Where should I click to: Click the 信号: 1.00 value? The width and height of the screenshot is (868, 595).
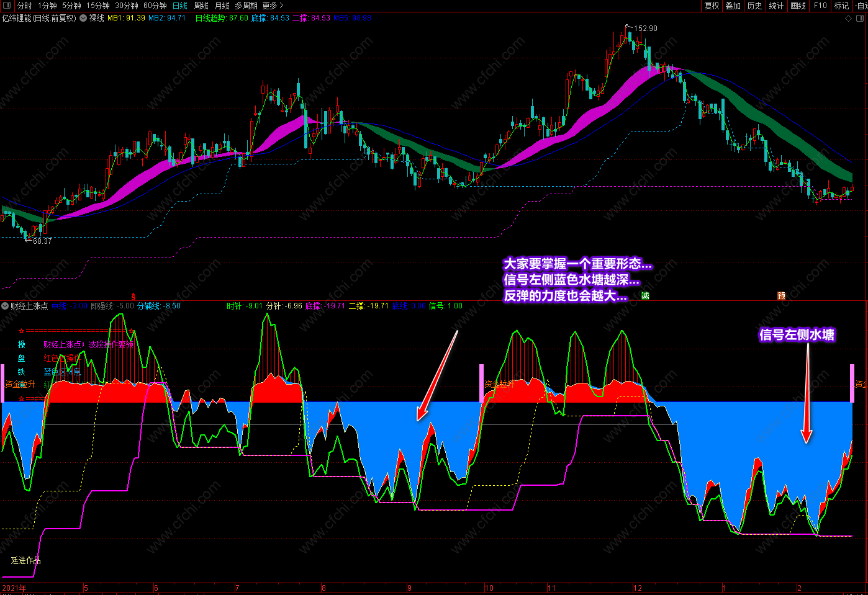click(446, 306)
